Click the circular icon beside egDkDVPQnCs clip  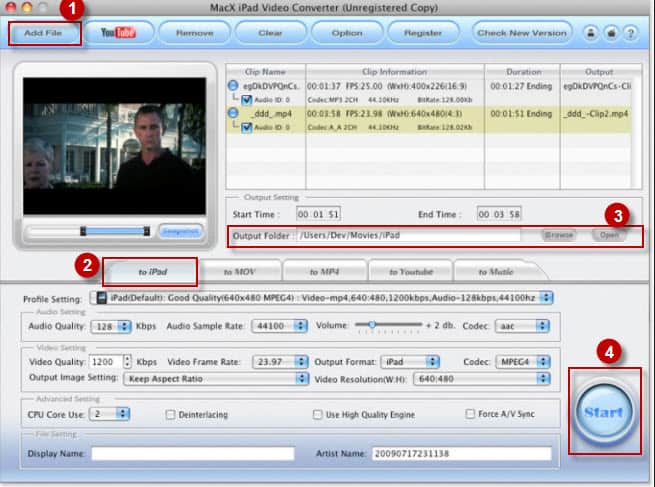233,86
